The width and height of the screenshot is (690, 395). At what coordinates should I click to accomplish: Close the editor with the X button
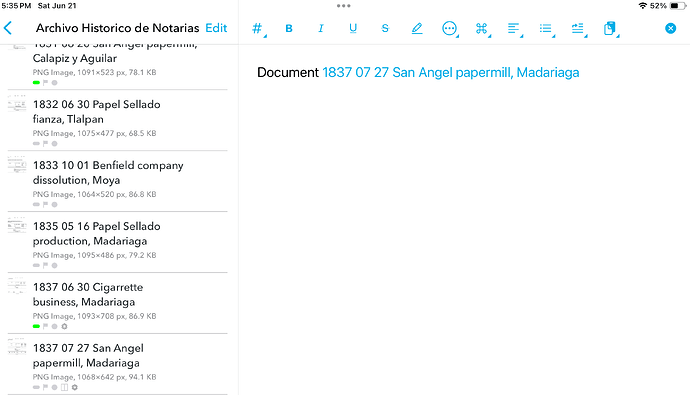(x=670, y=29)
